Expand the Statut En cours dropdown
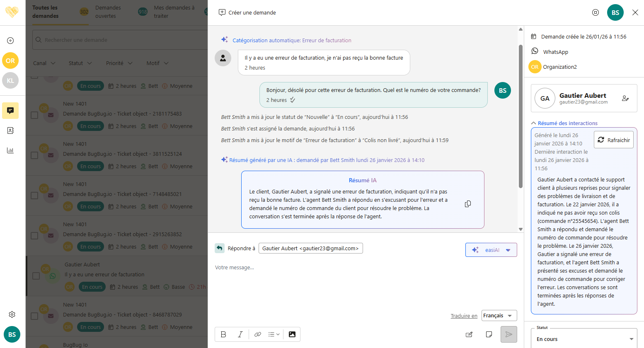Viewport: 644px width, 348px height. tap(584, 339)
